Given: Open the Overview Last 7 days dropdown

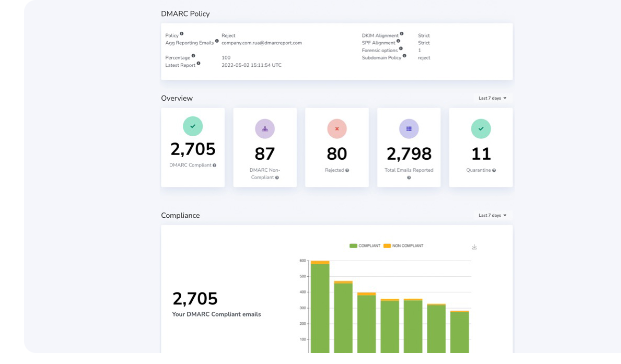Looking at the screenshot, I should tap(492, 98).
